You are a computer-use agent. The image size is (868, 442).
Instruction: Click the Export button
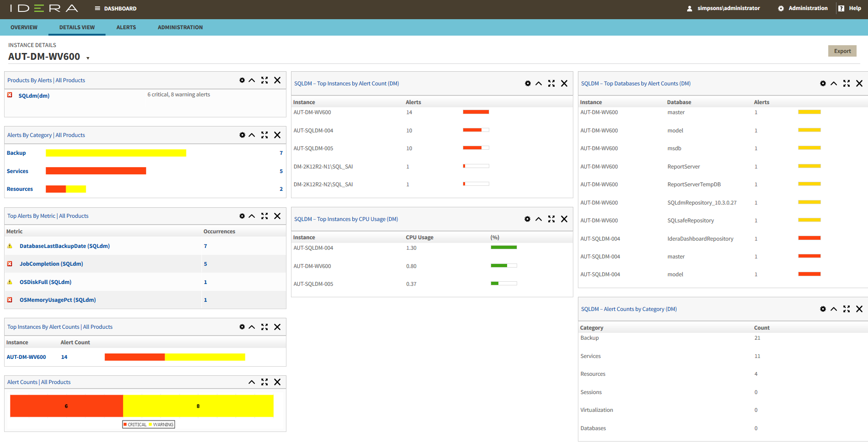click(x=842, y=51)
